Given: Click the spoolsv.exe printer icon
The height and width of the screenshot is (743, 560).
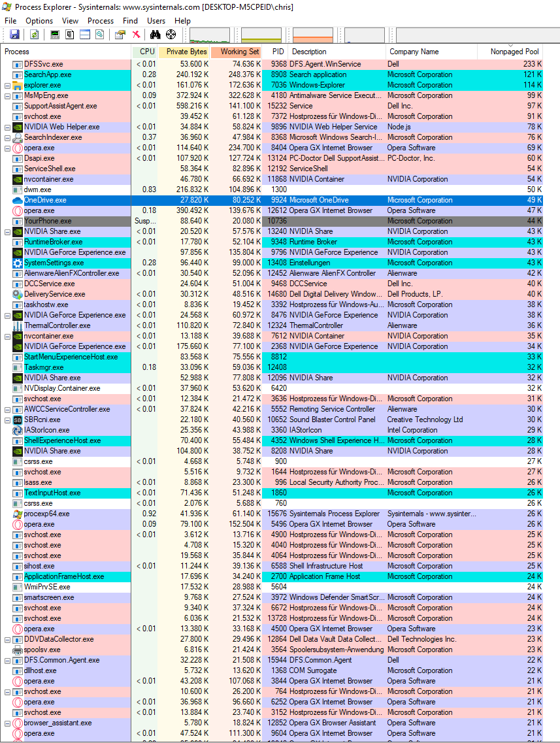Looking at the screenshot, I should (18, 650).
